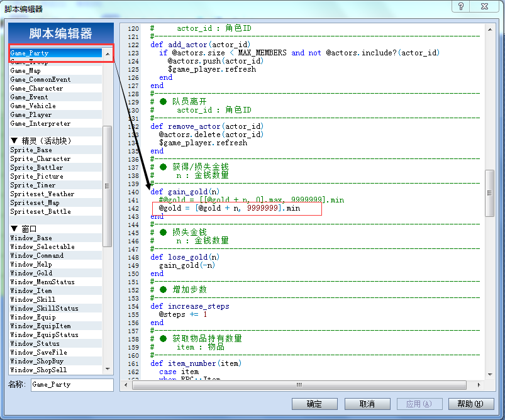
Task: Open Window_EquipStatus script
Action: [56, 334]
